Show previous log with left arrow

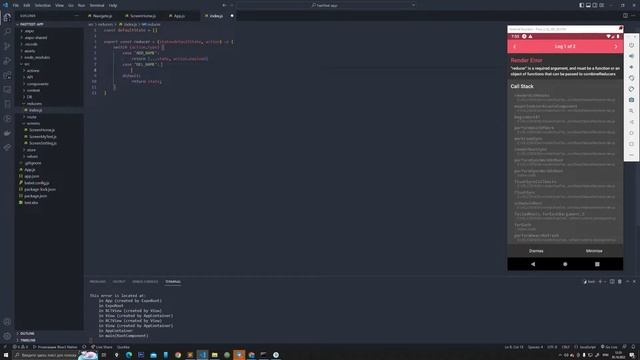click(515, 47)
